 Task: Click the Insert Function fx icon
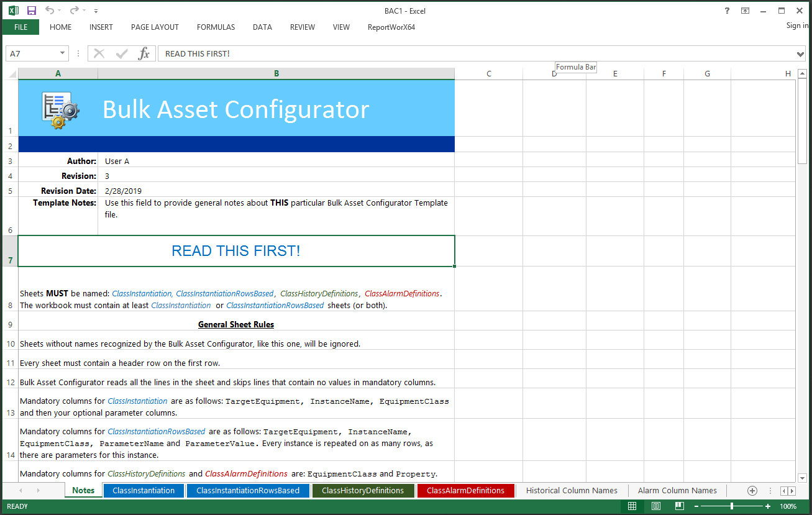[144, 53]
